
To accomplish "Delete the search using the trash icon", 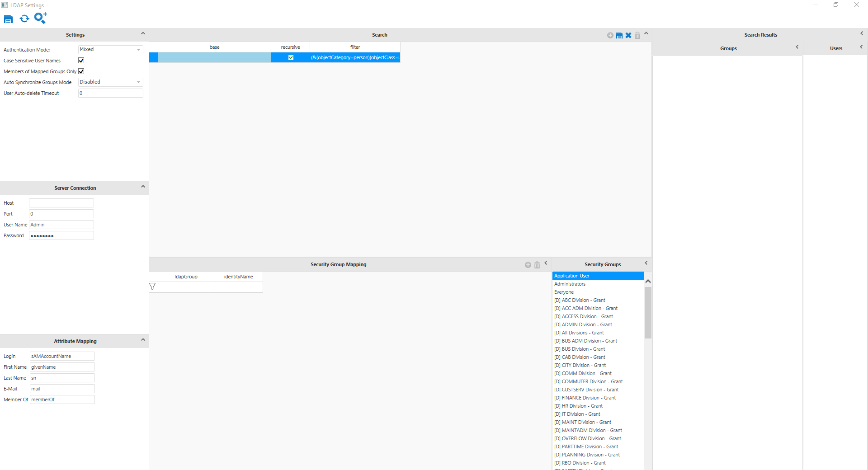I will pyautogui.click(x=637, y=35).
